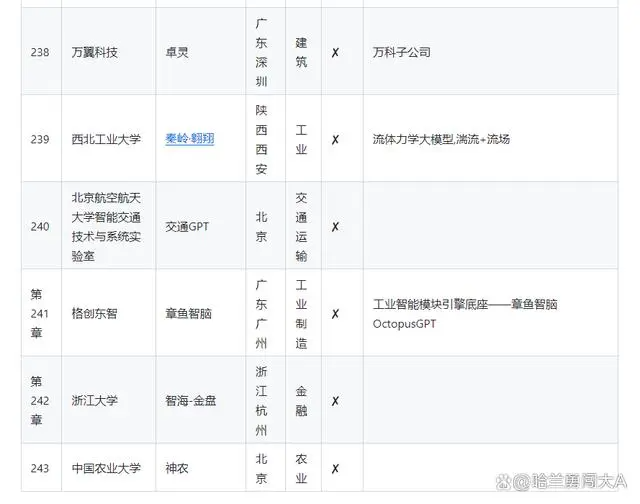Click the ✗ mark in row 238
This screenshot has height=504, width=640.
(335, 52)
